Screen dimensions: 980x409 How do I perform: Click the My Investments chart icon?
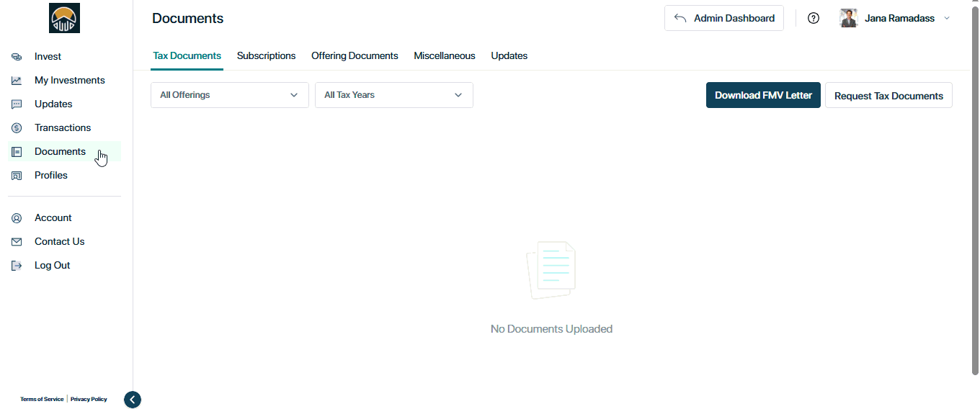click(17, 81)
